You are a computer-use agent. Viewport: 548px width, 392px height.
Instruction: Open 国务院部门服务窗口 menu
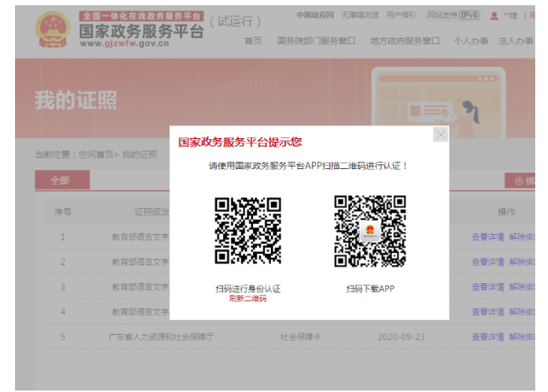coord(318,41)
